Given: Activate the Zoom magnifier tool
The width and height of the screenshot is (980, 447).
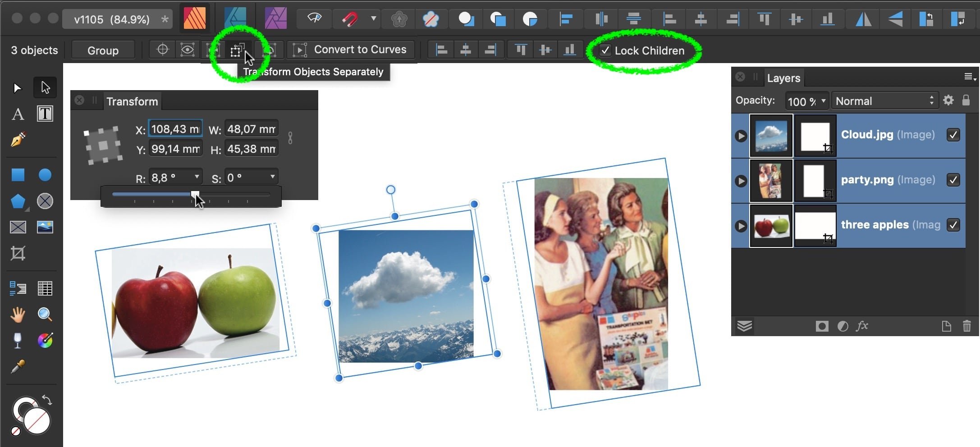Looking at the screenshot, I should 45,315.
